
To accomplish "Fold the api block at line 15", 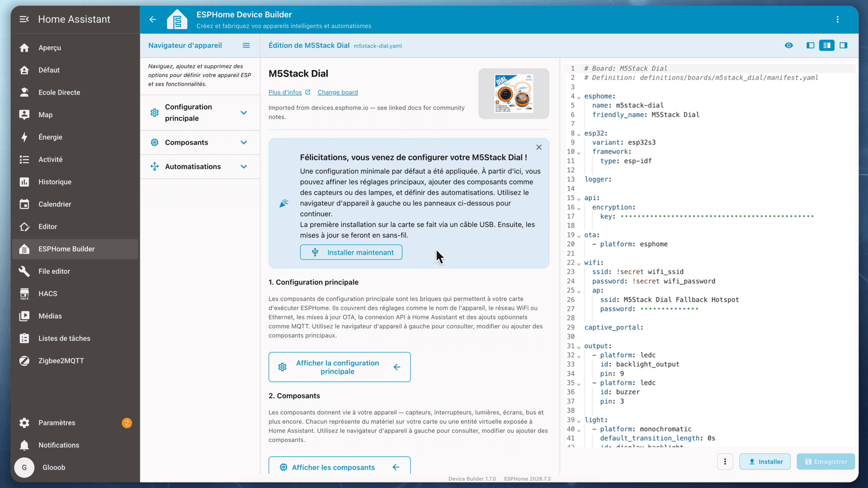I will click(579, 199).
